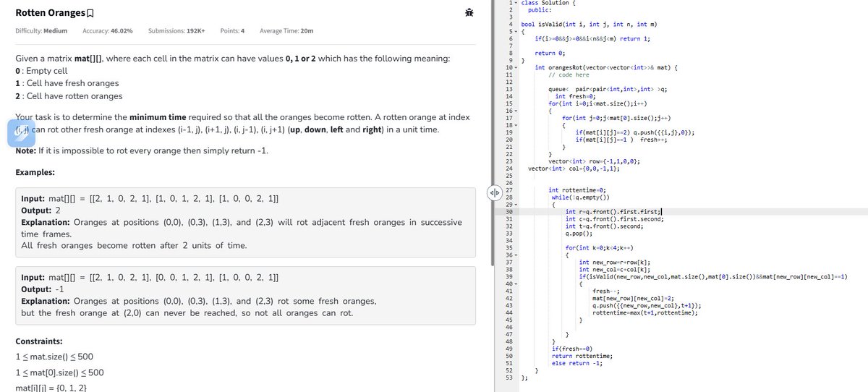Image resolution: width=868 pixels, height=392 pixels.
Task: Click line number 53 in the gutter
Action: 509,377
